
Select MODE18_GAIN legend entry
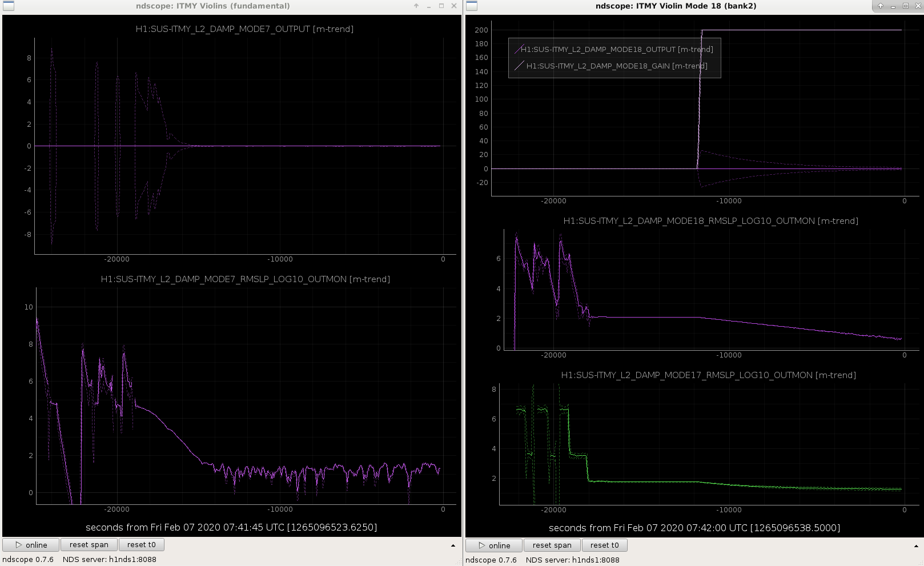(x=617, y=66)
